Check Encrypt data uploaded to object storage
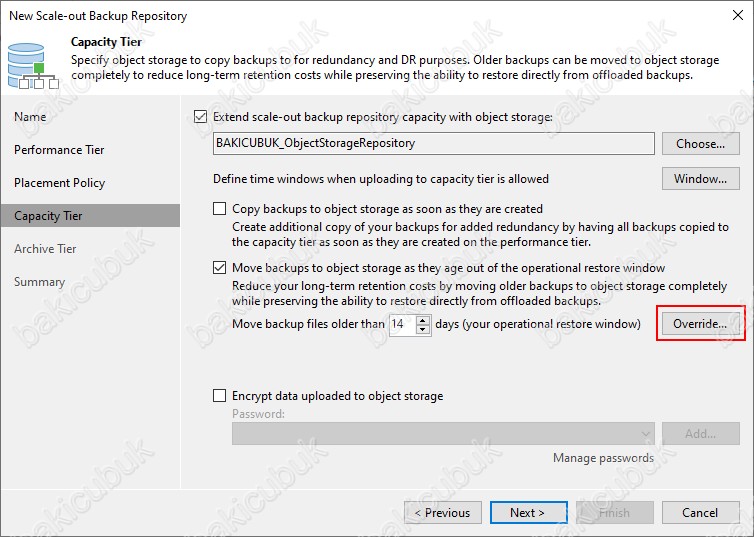The image size is (754, 537). [219, 396]
